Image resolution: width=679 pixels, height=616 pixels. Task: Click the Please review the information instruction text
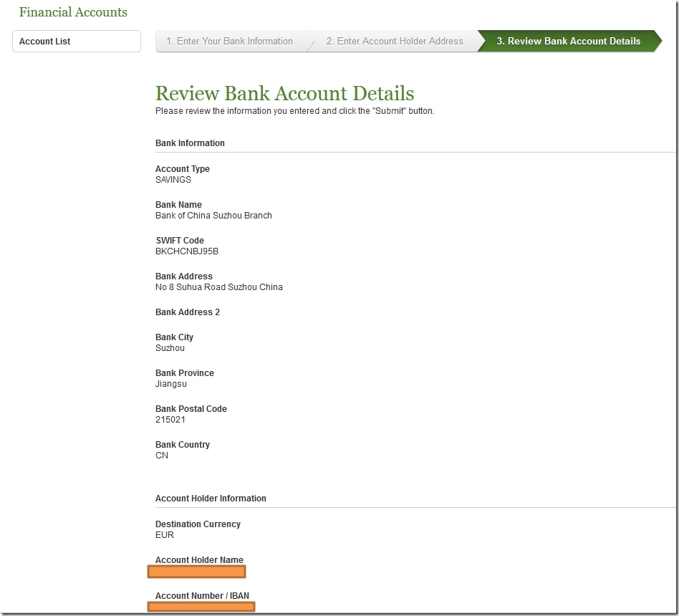click(x=295, y=111)
